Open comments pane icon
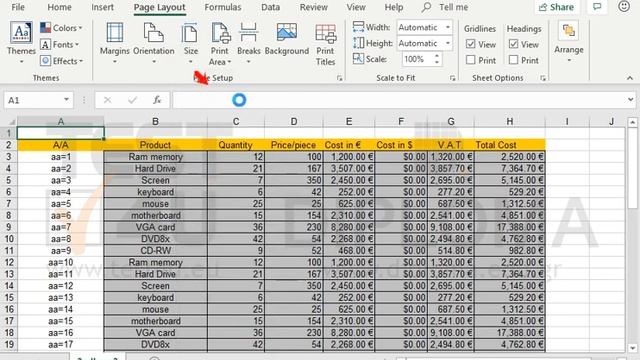This screenshot has width=640, height=360. [x=597, y=7]
